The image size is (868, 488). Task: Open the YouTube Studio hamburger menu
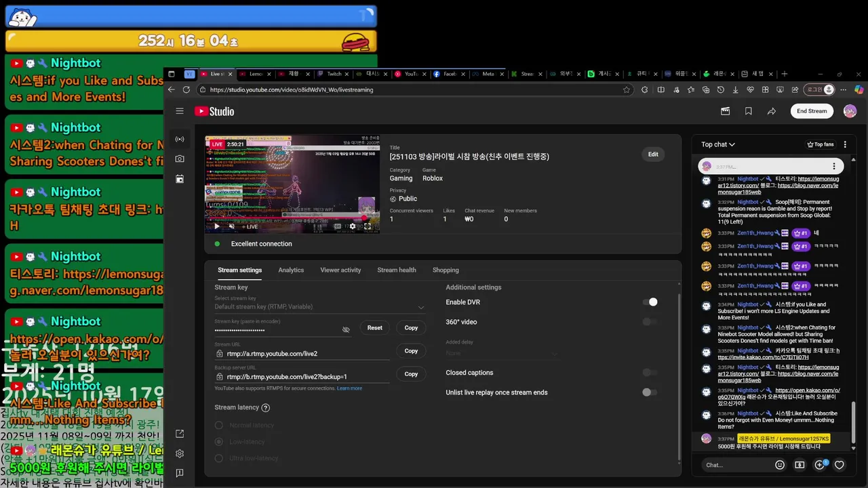pos(180,111)
